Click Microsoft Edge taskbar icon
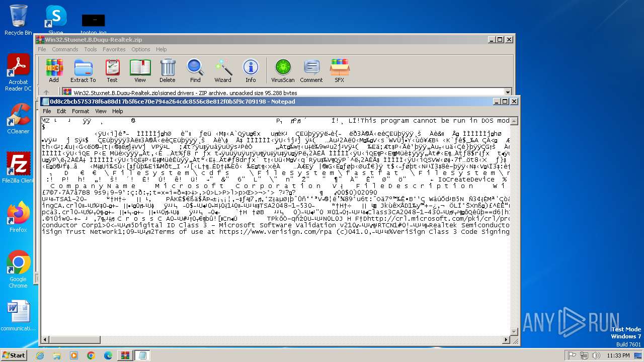The image size is (644, 362). click(x=108, y=355)
